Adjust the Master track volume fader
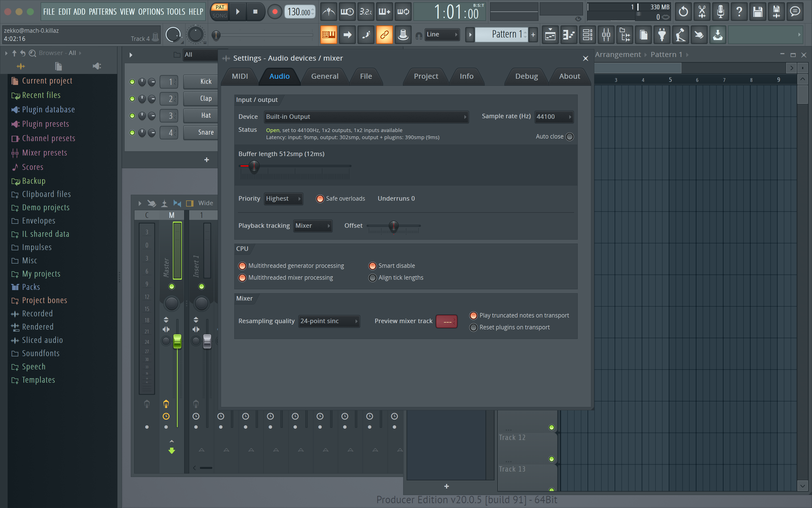 [x=177, y=341]
